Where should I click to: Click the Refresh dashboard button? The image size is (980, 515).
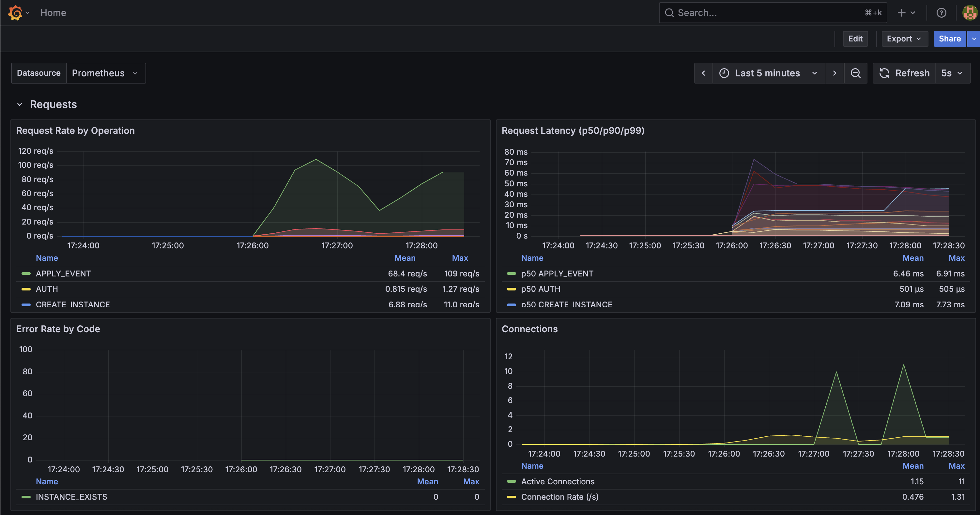905,73
